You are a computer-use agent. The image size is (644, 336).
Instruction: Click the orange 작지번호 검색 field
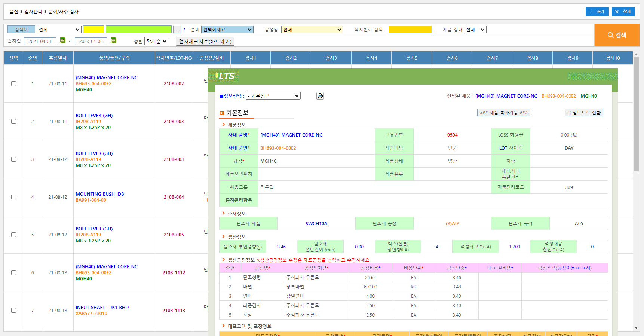410,30
